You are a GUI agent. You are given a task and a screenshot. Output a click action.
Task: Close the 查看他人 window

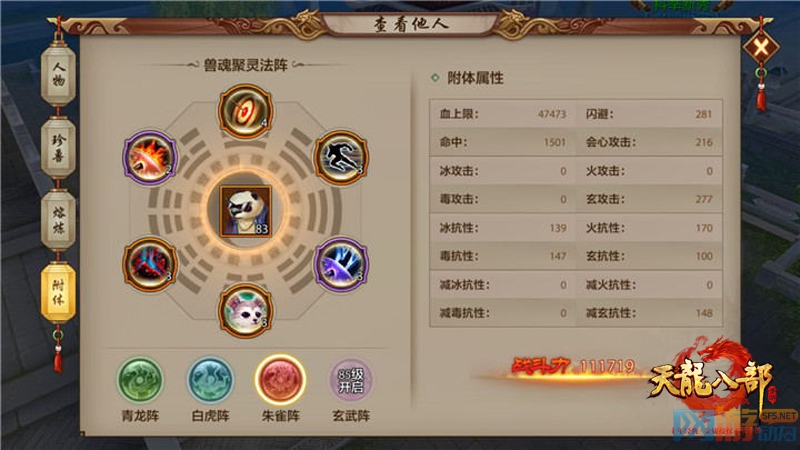pos(761,48)
